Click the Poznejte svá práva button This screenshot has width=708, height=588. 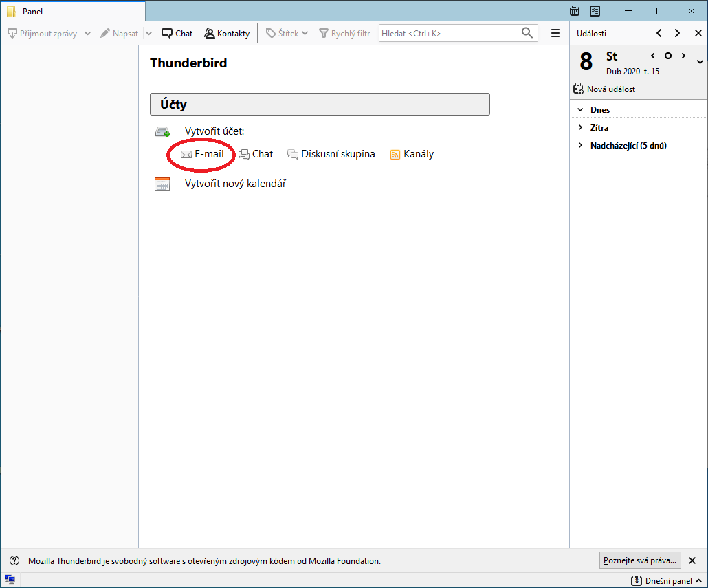(x=640, y=560)
